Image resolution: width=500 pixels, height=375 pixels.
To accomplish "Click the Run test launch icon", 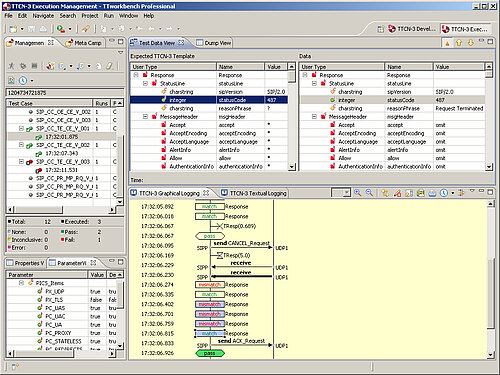I will (61, 29).
